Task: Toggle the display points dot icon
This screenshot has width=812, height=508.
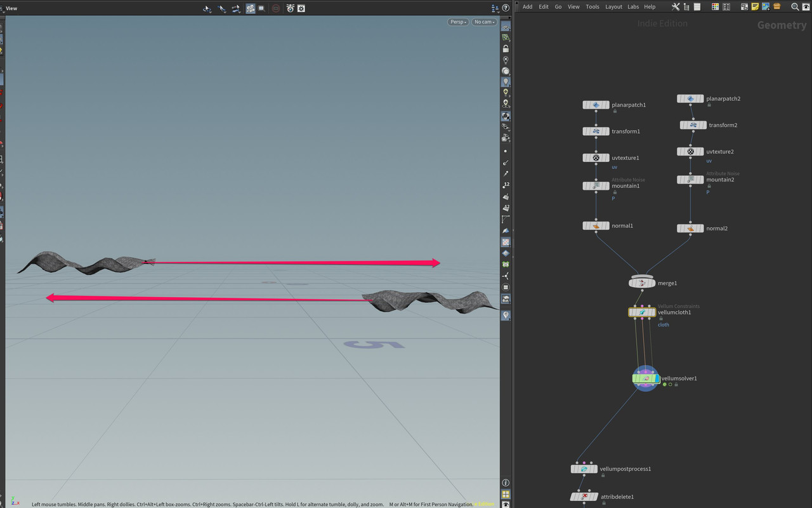Action: [506, 151]
